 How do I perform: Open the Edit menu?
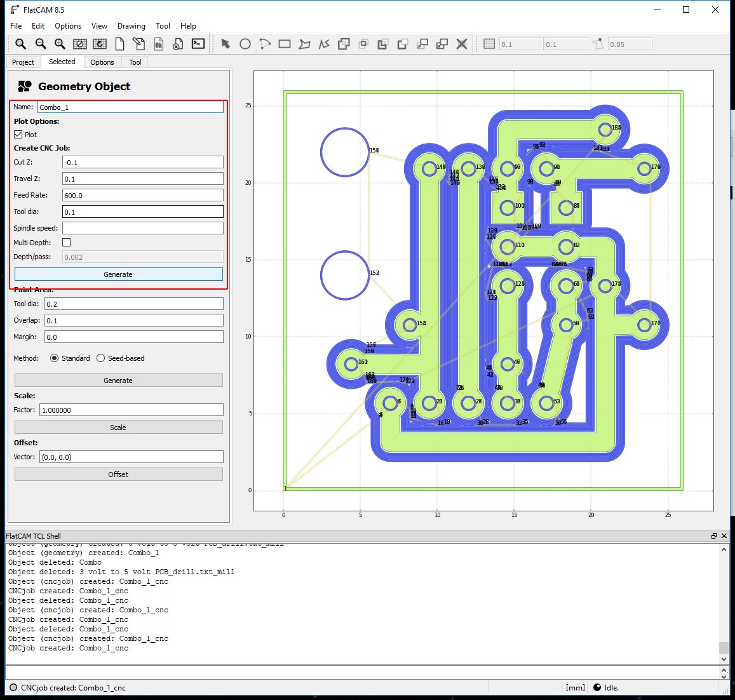point(38,26)
